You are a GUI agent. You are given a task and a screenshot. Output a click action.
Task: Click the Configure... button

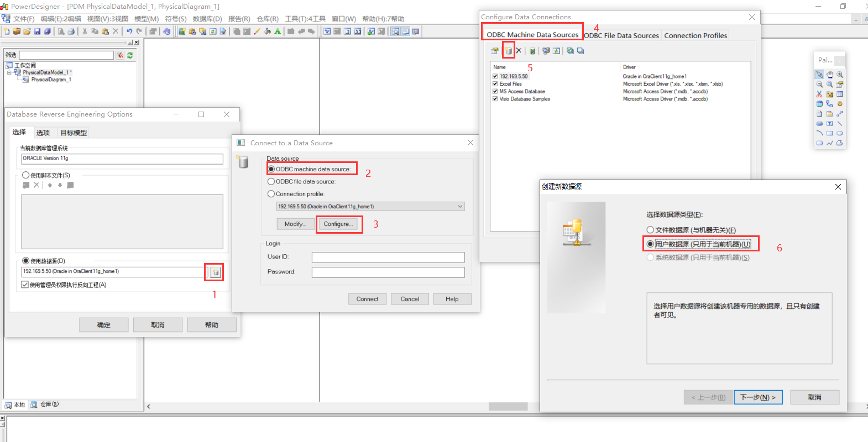point(338,224)
